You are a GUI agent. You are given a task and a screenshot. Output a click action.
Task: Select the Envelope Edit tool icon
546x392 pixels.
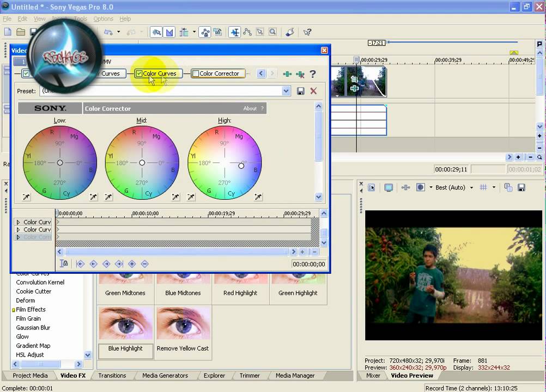click(247, 32)
